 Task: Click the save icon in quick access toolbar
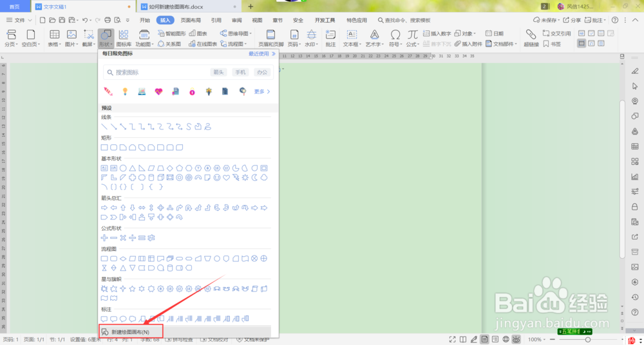(x=62, y=20)
